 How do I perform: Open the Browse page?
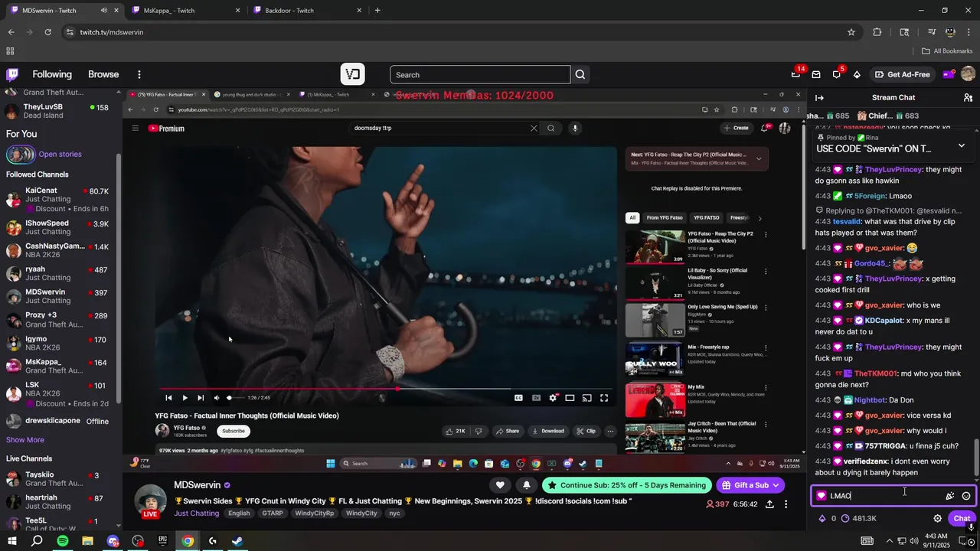coord(103,74)
